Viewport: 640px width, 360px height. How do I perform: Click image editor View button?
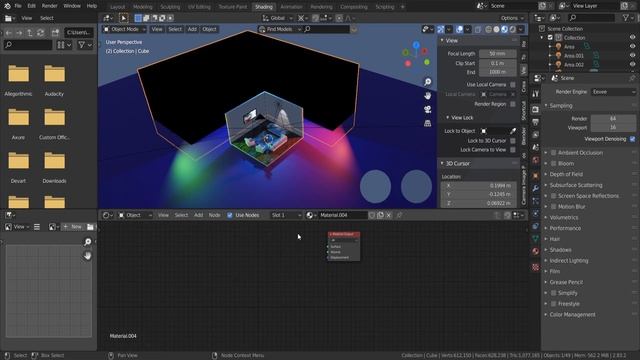pos(19,227)
